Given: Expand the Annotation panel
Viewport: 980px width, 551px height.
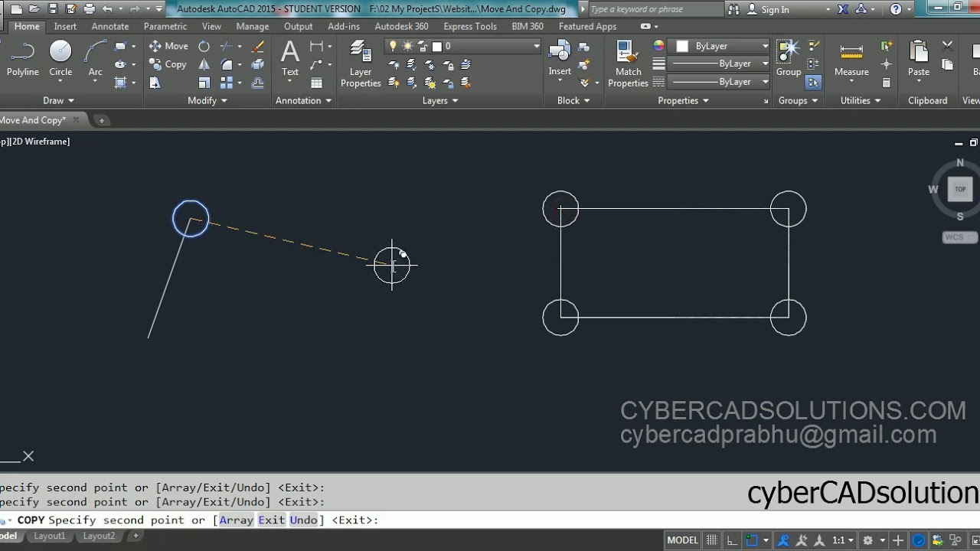Looking at the screenshot, I should [303, 100].
